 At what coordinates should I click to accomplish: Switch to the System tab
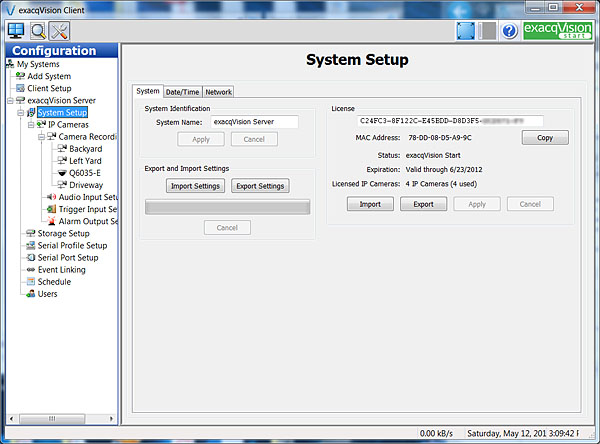coord(148,91)
